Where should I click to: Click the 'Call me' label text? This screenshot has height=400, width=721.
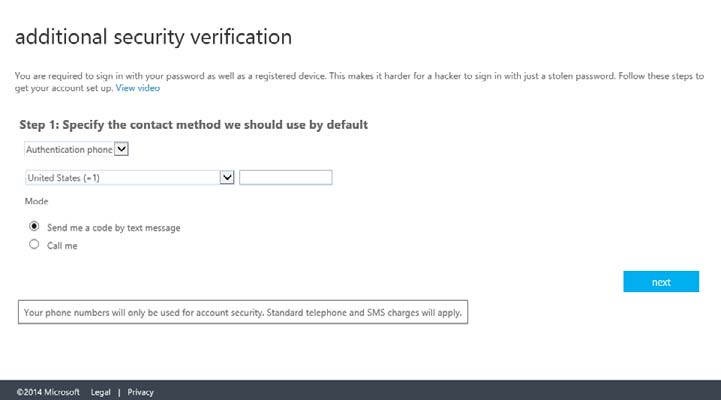(62, 244)
